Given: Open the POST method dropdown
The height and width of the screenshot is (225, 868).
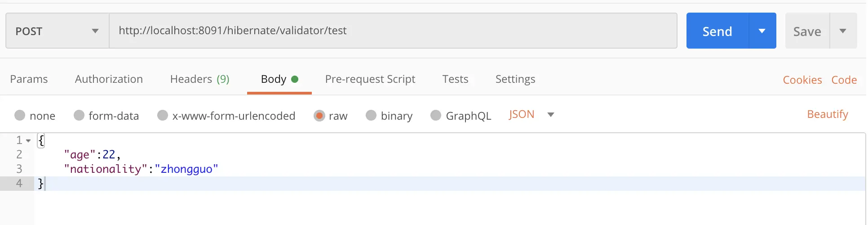Looking at the screenshot, I should pyautogui.click(x=57, y=31).
